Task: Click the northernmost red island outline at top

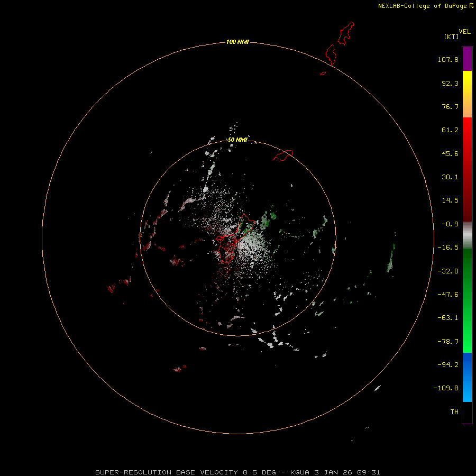Action: tap(346, 33)
